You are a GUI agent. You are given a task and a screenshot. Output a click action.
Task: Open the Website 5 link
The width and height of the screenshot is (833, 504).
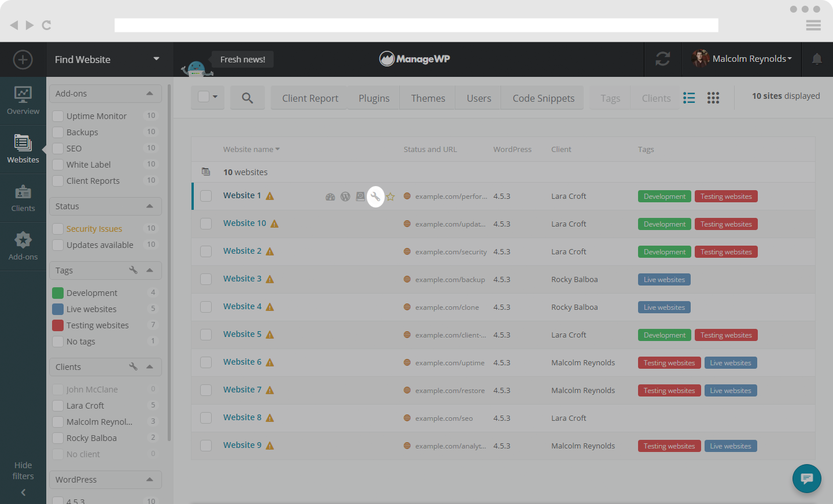tap(242, 334)
